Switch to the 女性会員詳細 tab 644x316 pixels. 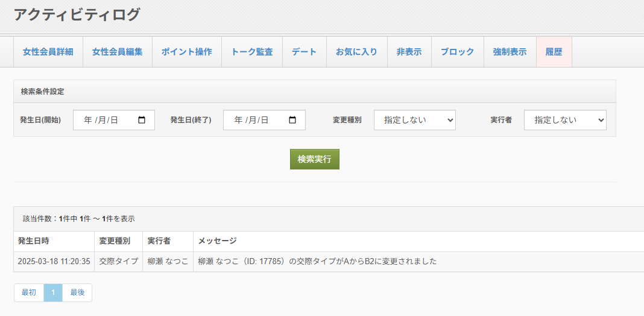point(48,52)
